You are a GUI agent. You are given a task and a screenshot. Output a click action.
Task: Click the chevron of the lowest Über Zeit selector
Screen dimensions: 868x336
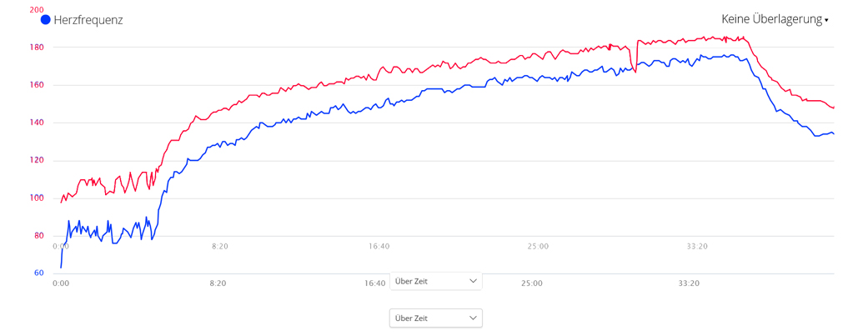click(x=473, y=318)
